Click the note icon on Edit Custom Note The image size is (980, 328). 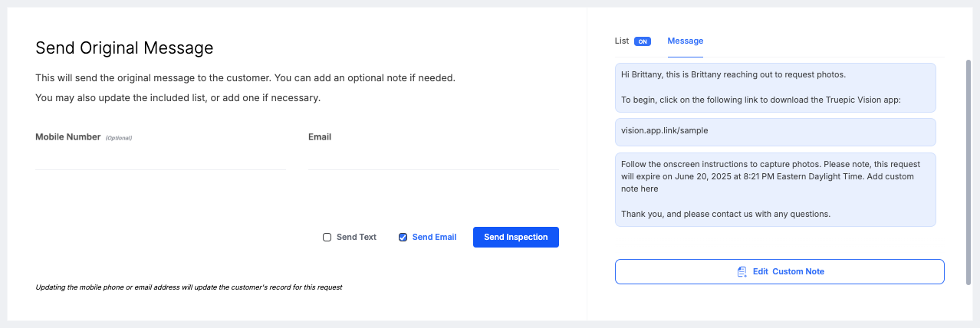[742, 272]
